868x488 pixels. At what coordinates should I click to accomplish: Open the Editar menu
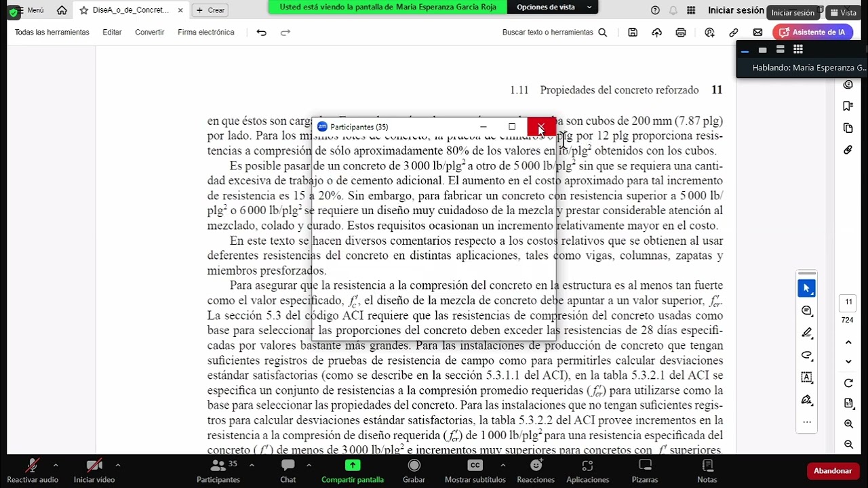[112, 33]
